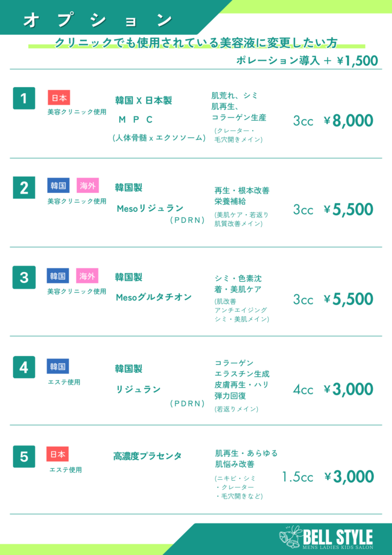
Task: Select the number 3 option badge
Action: [24, 277]
